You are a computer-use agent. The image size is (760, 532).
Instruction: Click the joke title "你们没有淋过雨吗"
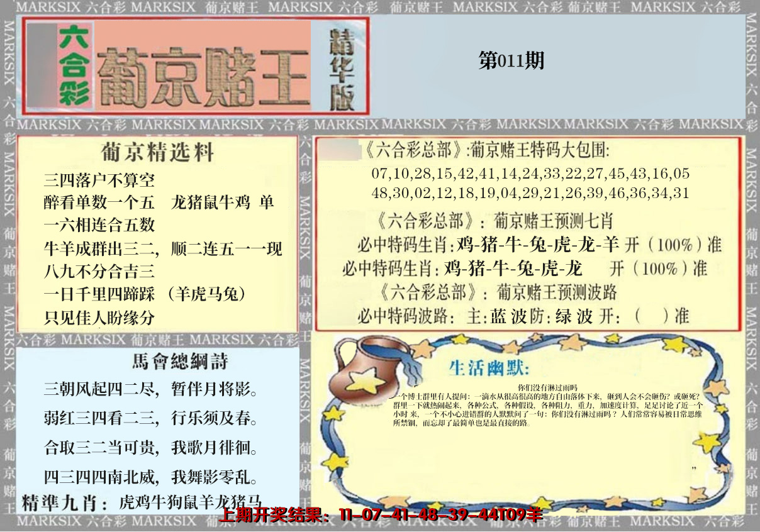point(547,387)
